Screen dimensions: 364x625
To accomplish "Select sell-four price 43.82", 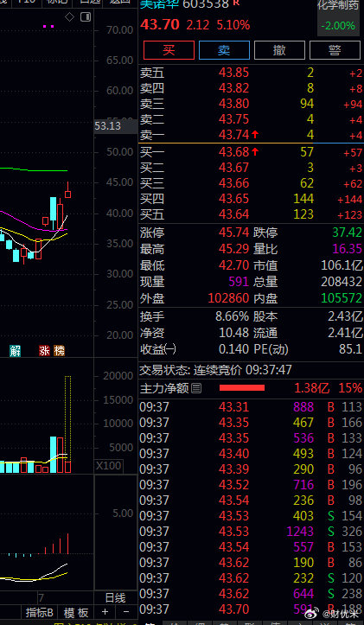I will (x=233, y=88).
